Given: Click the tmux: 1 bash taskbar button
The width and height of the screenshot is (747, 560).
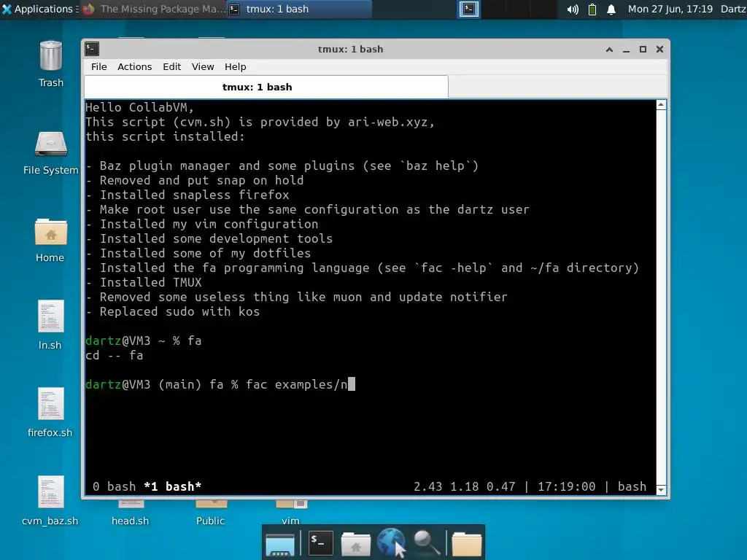Looking at the screenshot, I should tap(299, 9).
